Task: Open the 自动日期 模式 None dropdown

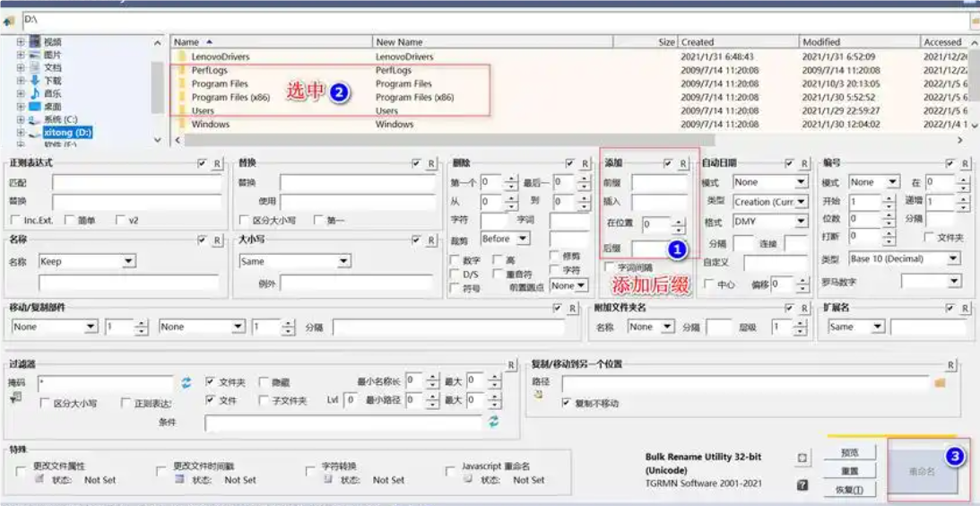Action: tap(802, 182)
